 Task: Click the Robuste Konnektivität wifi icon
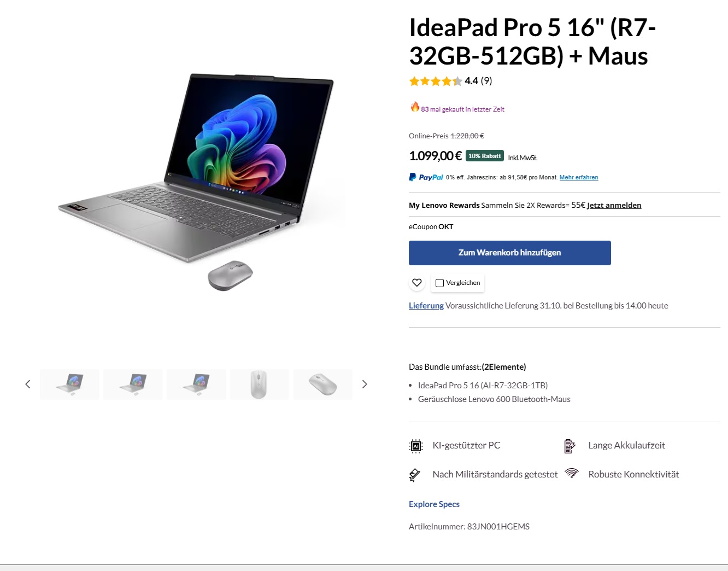(x=572, y=473)
